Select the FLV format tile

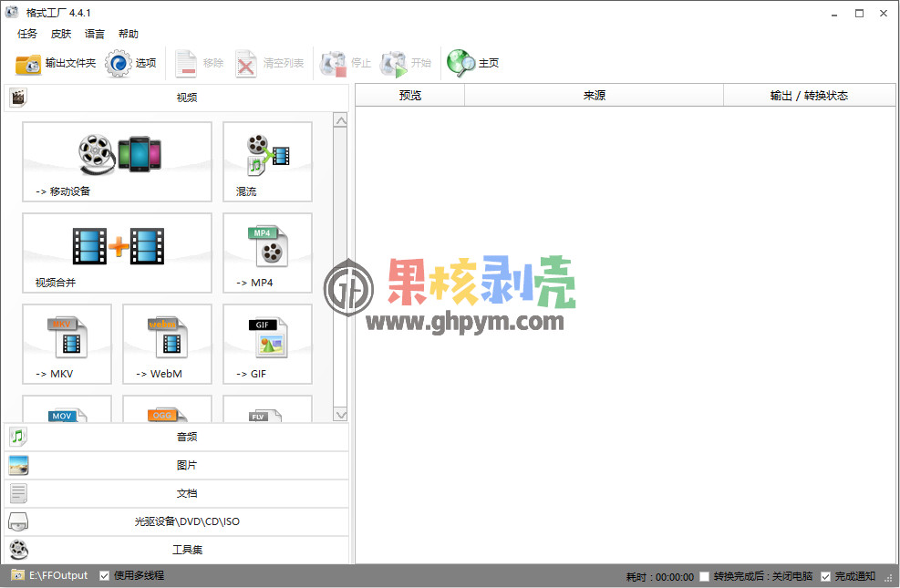click(x=267, y=409)
